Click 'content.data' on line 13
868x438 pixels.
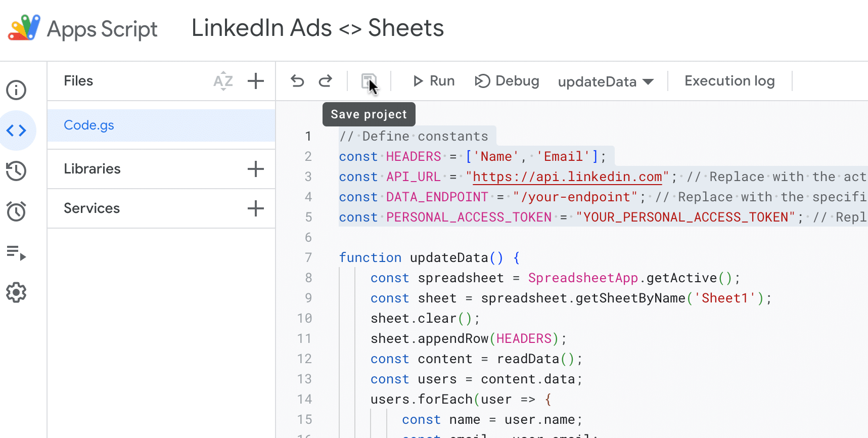point(528,379)
